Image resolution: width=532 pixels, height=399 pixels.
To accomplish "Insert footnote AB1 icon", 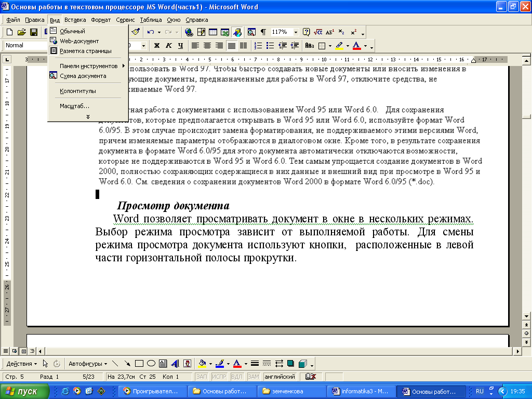I will click(x=330, y=32).
